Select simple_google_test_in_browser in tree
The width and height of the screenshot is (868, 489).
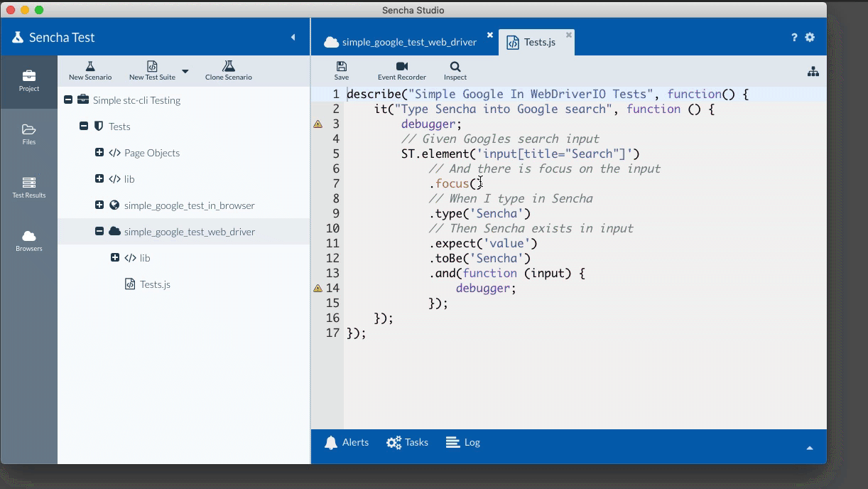(x=184, y=205)
